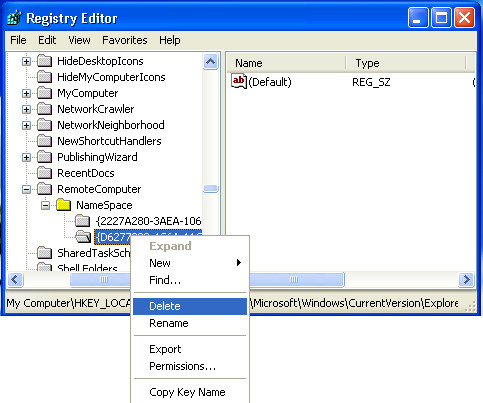
Task: Click the tree pane horizontal scrollbar thumb
Action: point(100,279)
